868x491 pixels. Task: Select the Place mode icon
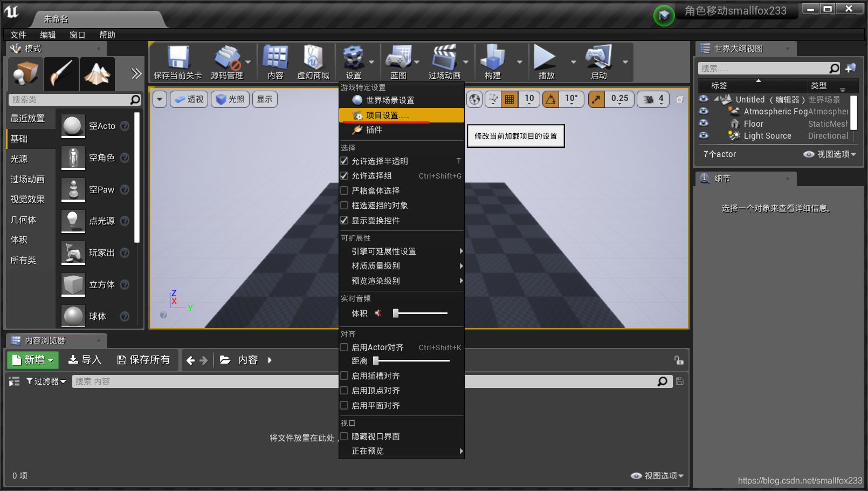(x=25, y=74)
